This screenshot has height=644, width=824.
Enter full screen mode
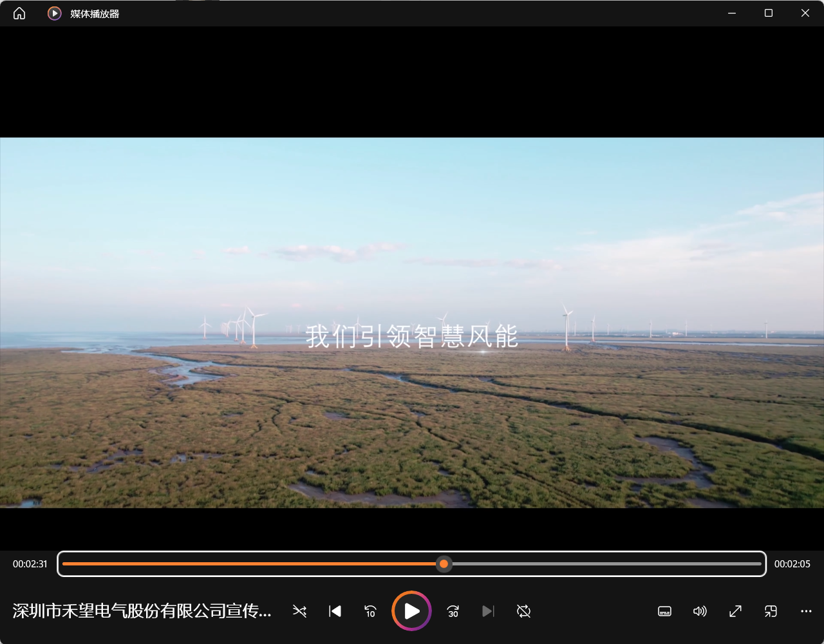point(735,611)
